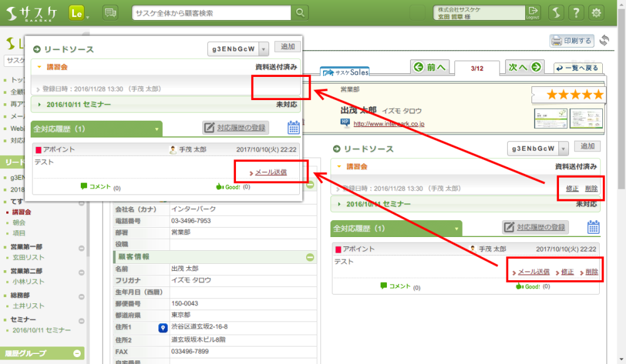Focus the customer search input field
Image resolution: width=626 pixels, height=364 pixels.
[211, 13]
